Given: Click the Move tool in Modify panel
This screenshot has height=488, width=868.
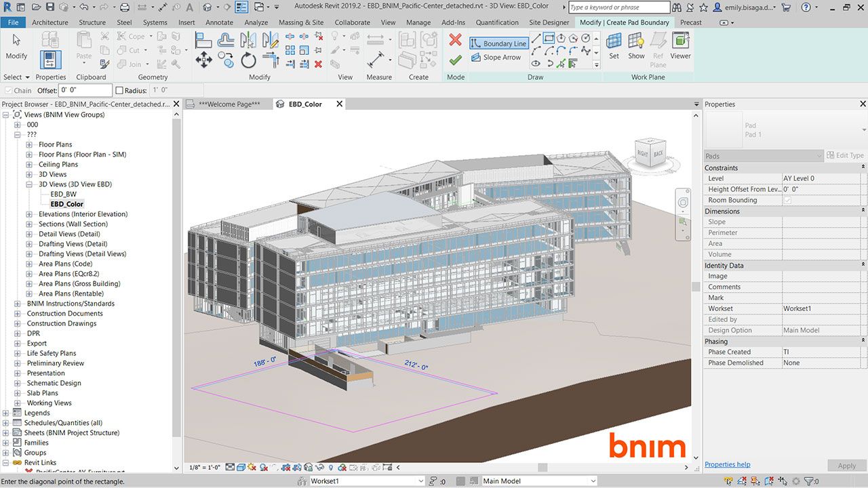Looking at the screenshot, I should [x=203, y=60].
